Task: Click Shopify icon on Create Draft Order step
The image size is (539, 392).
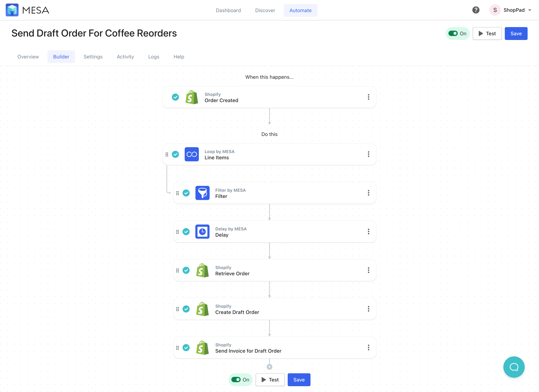Action: click(x=202, y=309)
